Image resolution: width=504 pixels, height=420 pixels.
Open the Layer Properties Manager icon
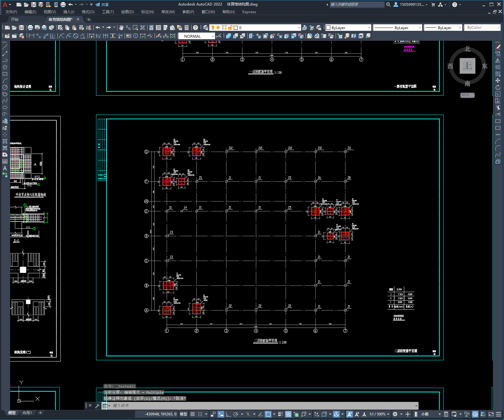point(206,28)
